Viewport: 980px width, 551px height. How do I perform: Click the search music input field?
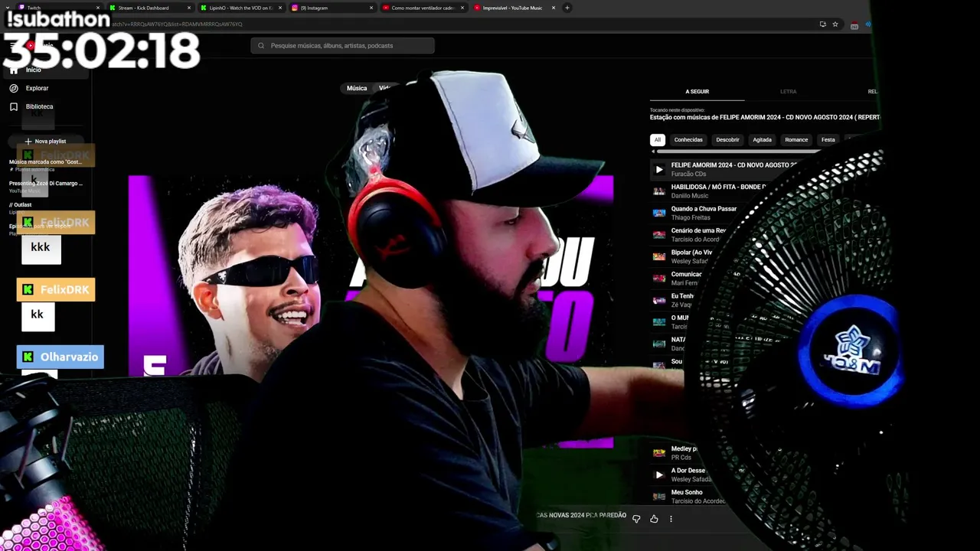[342, 46]
